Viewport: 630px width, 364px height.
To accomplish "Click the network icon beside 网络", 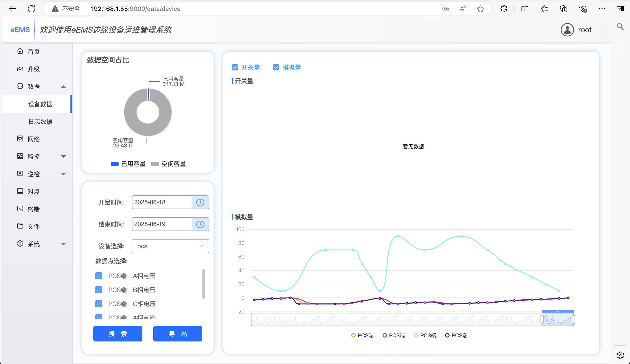I will coord(20,139).
